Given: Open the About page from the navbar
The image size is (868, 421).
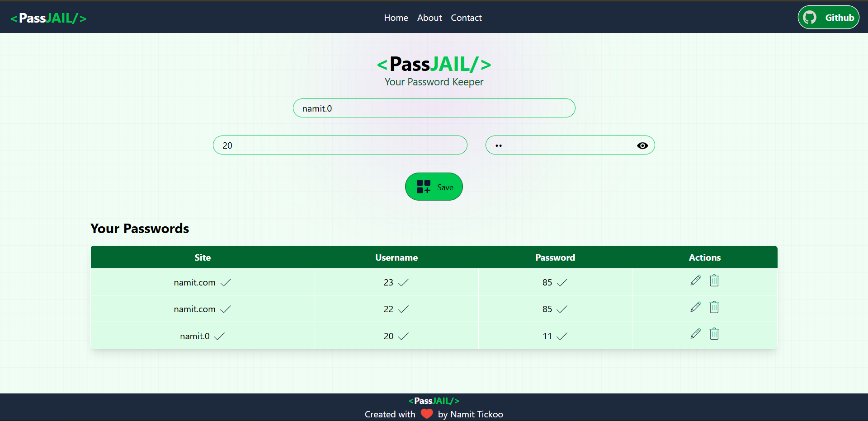Looking at the screenshot, I should pos(429,18).
